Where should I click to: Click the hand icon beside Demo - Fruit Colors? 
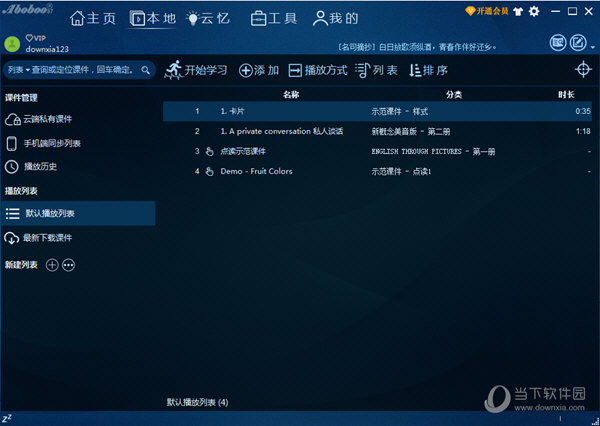click(209, 171)
